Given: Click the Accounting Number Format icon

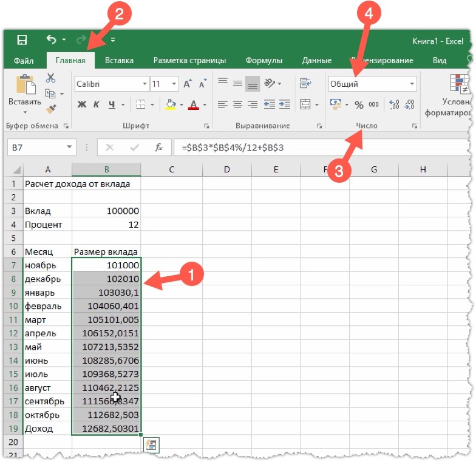Looking at the screenshot, I should click(x=336, y=104).
